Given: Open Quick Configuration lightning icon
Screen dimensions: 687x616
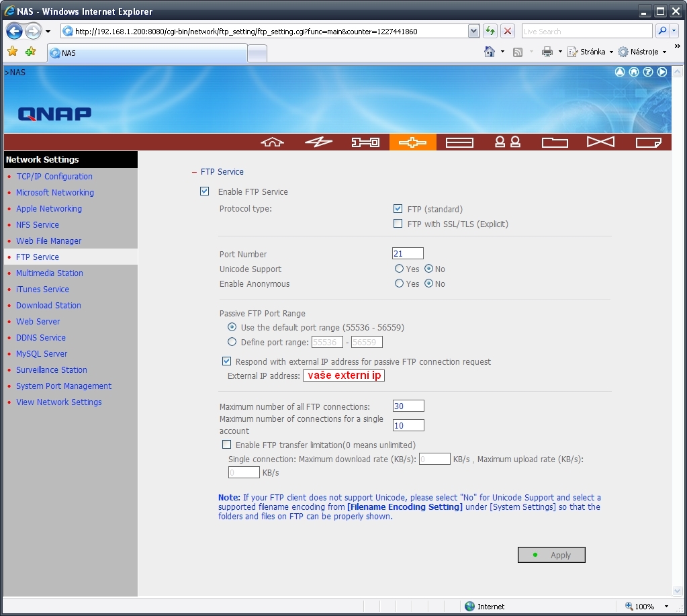Looking at the screenshot, I should tap(318, 142).
